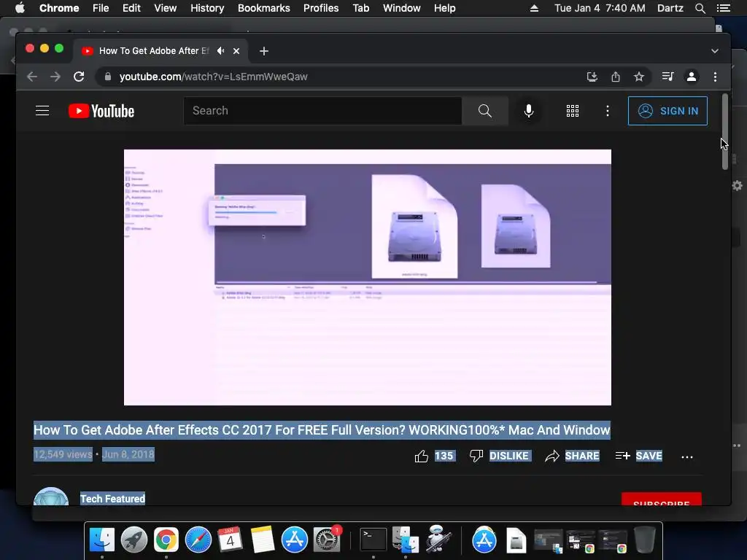
Task: Click the Tue Jan 4 7:40 AM clock
Action: [x=600, y=8]
